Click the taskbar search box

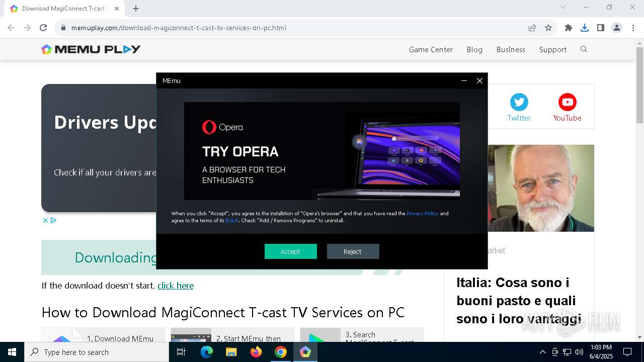(x=97, y=352)
